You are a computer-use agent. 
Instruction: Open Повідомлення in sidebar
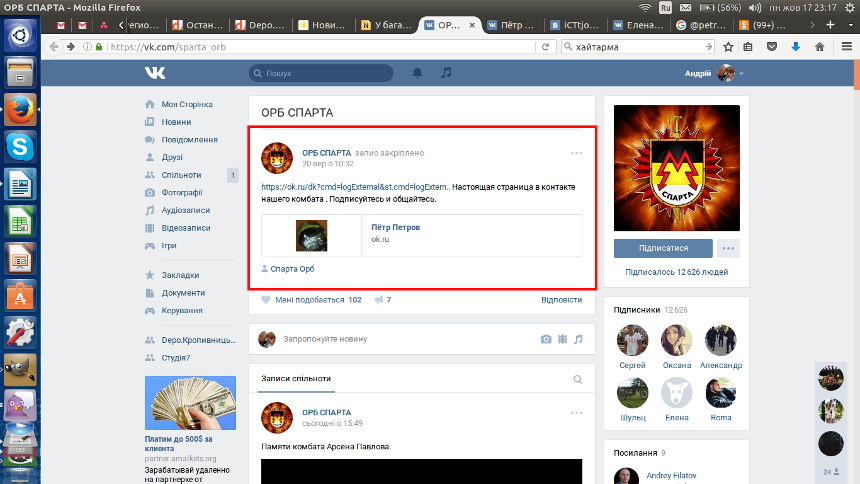pos(189,139)
